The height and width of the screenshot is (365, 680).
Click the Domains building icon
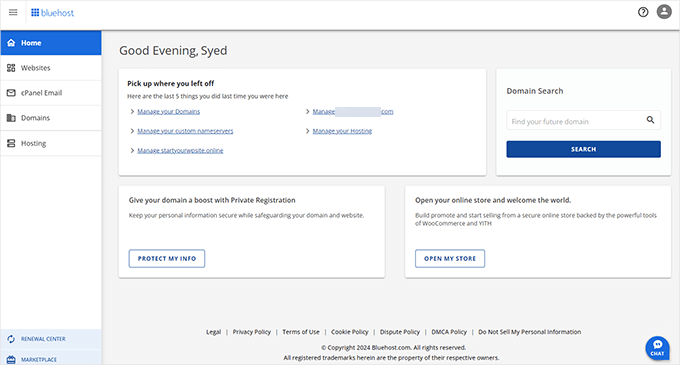click(x=11, y=118)
